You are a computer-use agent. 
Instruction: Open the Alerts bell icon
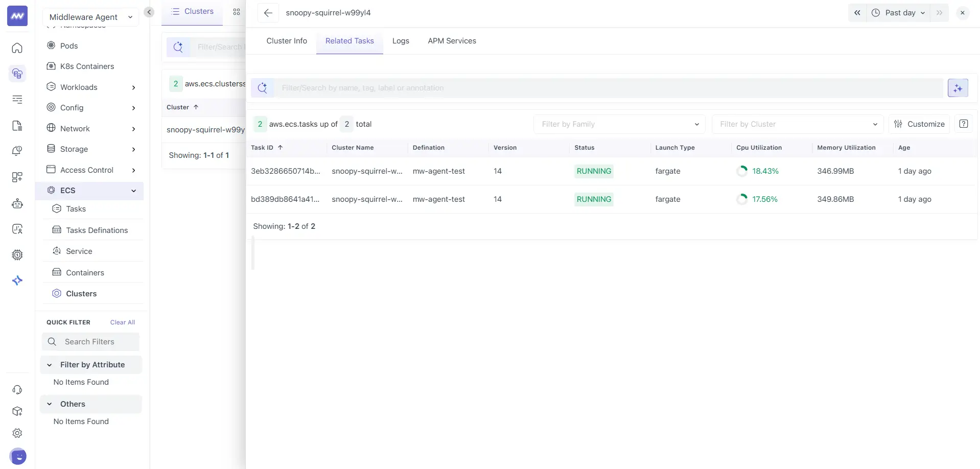(17, 151)
